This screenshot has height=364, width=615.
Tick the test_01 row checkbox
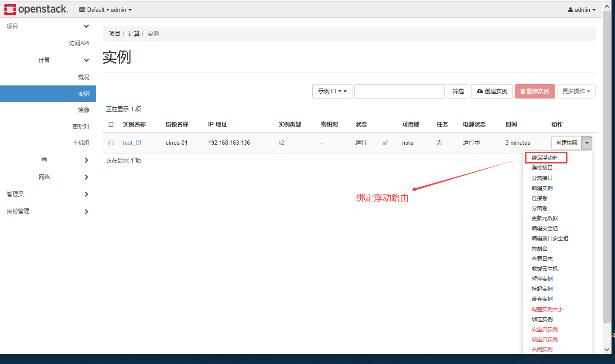(x=111, y=143)
